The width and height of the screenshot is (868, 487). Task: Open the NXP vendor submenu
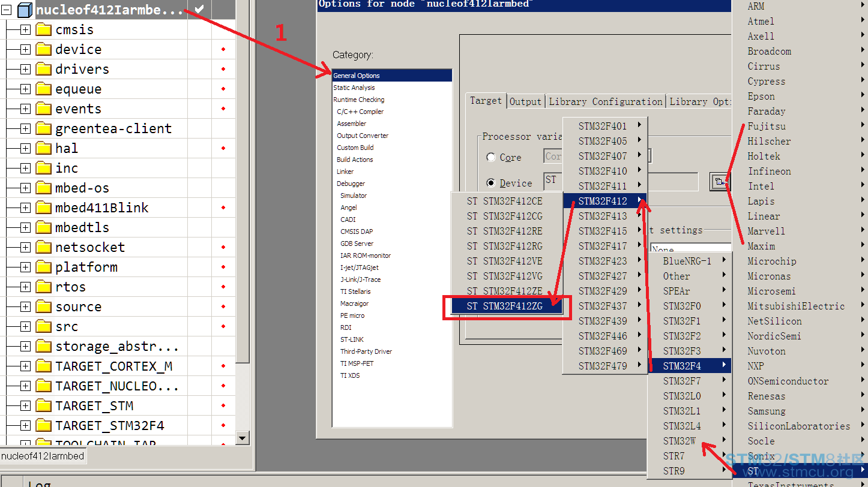coord(800,366)
